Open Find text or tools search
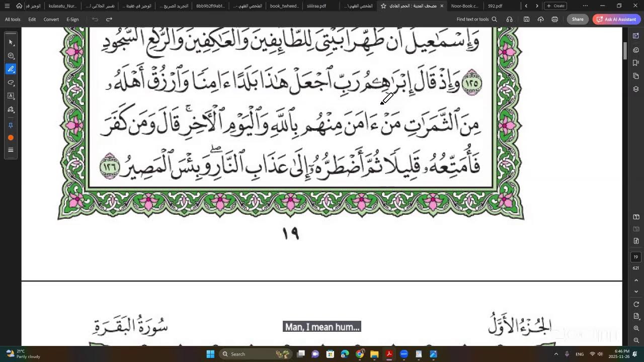Screen dimensions: 644x362 tap(476, 19)
